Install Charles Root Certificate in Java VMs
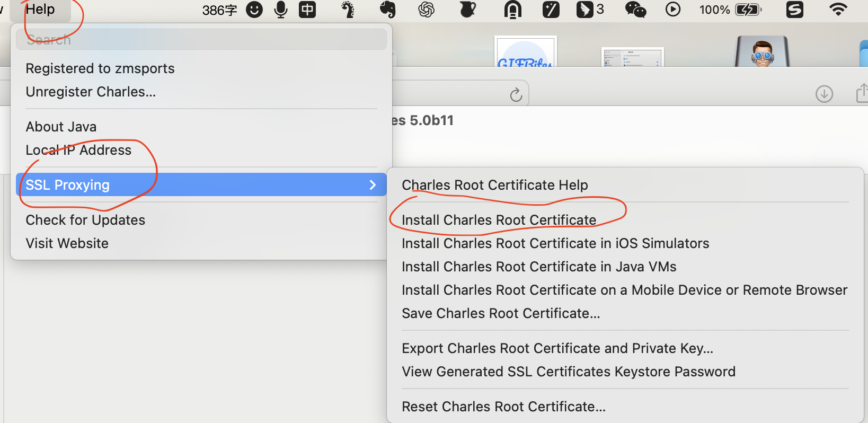The image size is (868, 423). pyautogui.click(x=539, y=267)
